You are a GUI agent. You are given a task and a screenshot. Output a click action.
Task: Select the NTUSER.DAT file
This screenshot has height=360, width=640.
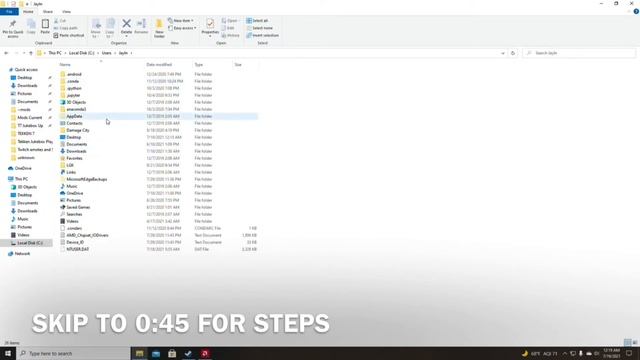[x=78, y=249]
